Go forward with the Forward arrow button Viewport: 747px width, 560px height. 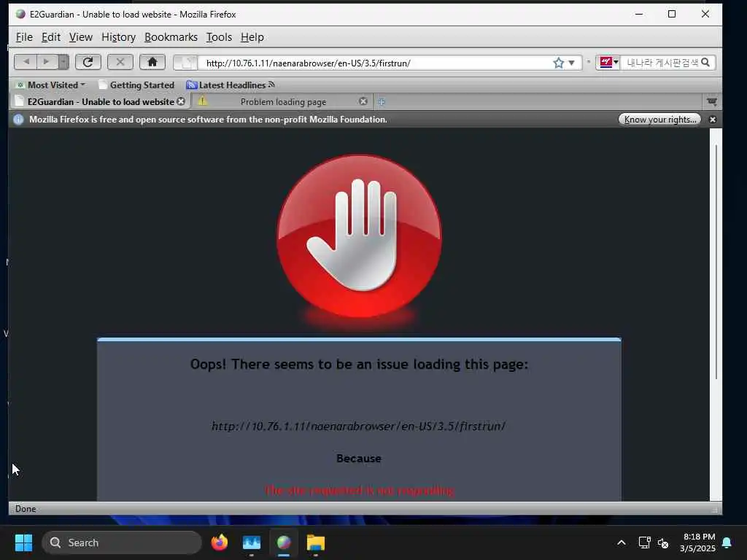click(47, 62)
